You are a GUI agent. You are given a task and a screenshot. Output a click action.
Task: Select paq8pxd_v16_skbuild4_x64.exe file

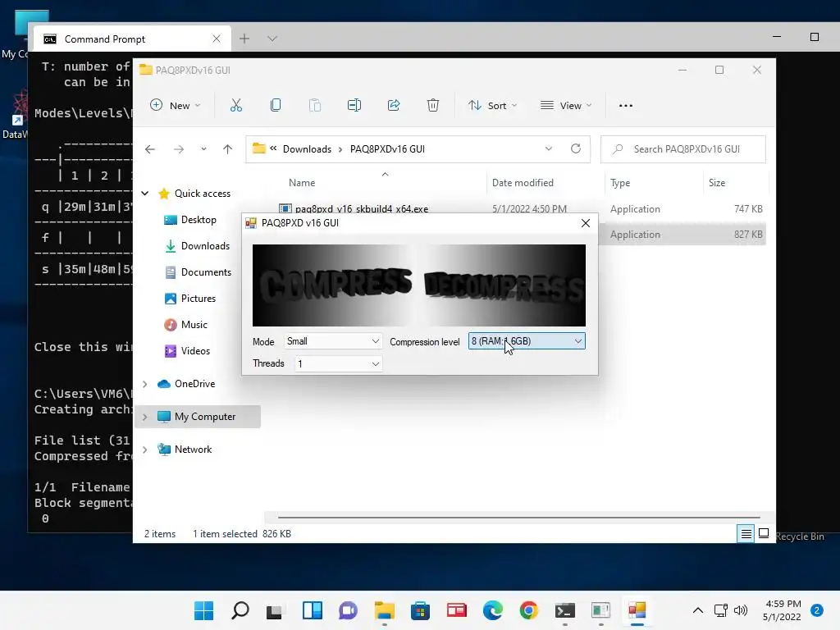(x=362, y=209)
